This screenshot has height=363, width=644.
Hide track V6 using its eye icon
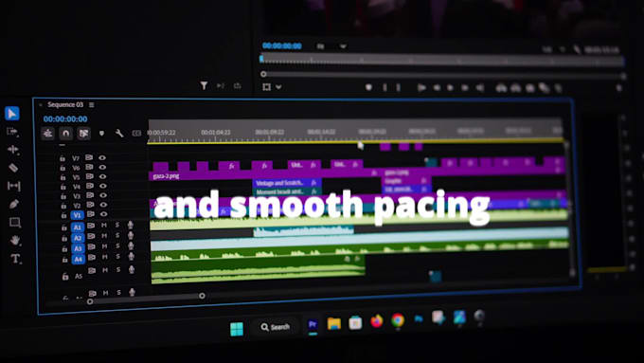(102, 168)
